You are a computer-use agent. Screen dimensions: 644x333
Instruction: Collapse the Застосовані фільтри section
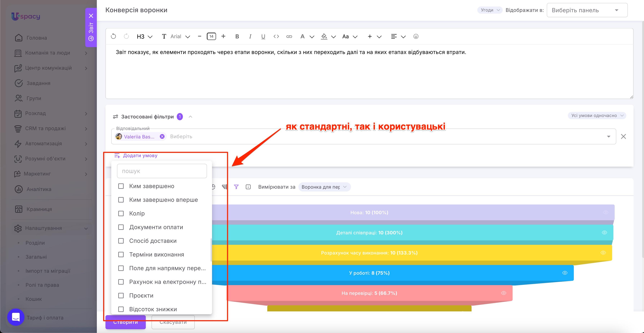tap(190, 117)
